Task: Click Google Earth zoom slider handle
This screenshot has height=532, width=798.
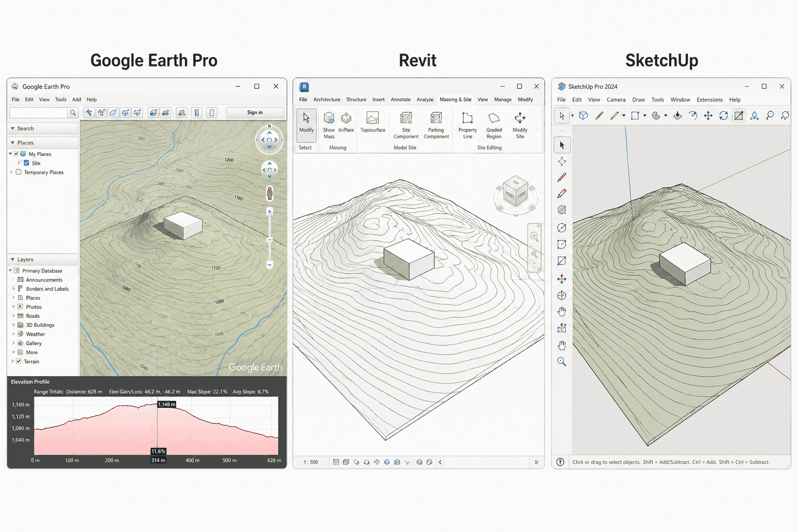Action: point(269,240)
